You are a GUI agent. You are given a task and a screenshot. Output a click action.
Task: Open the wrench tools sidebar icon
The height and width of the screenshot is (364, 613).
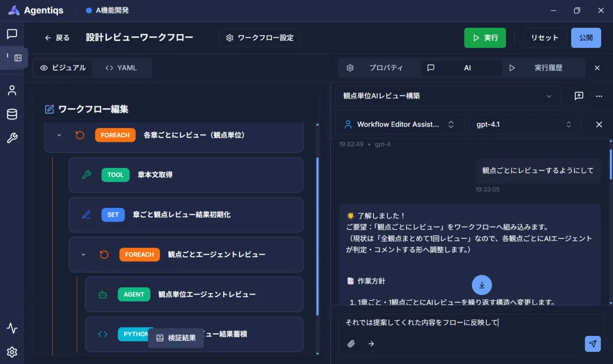(x=12, y=138)
